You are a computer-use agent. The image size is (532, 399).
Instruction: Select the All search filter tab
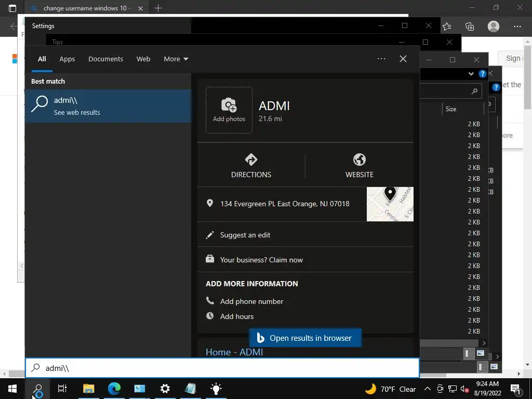point(42,59)
